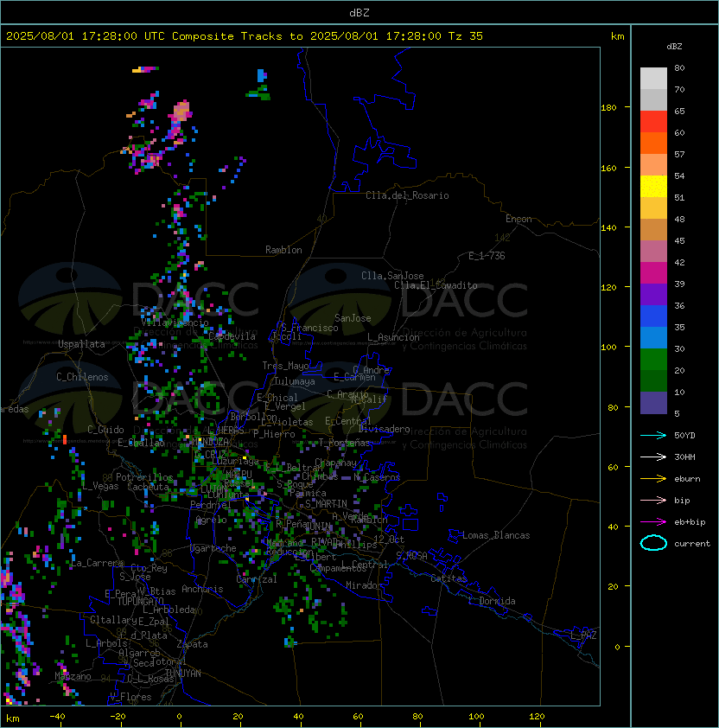Image resolution: width=719 pixels, height=728 pixels.
Task: Click the Divisadero map label
Action: [384, 429]
